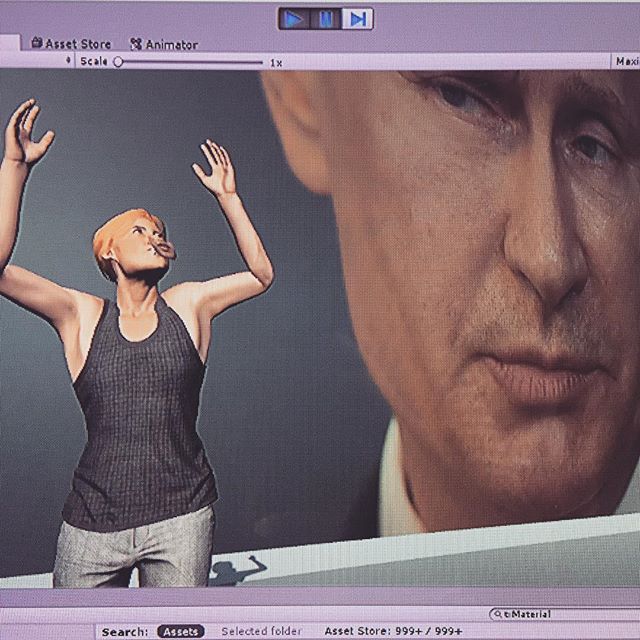Click the large face image in the viewport
640x640 pixels.
480,280
